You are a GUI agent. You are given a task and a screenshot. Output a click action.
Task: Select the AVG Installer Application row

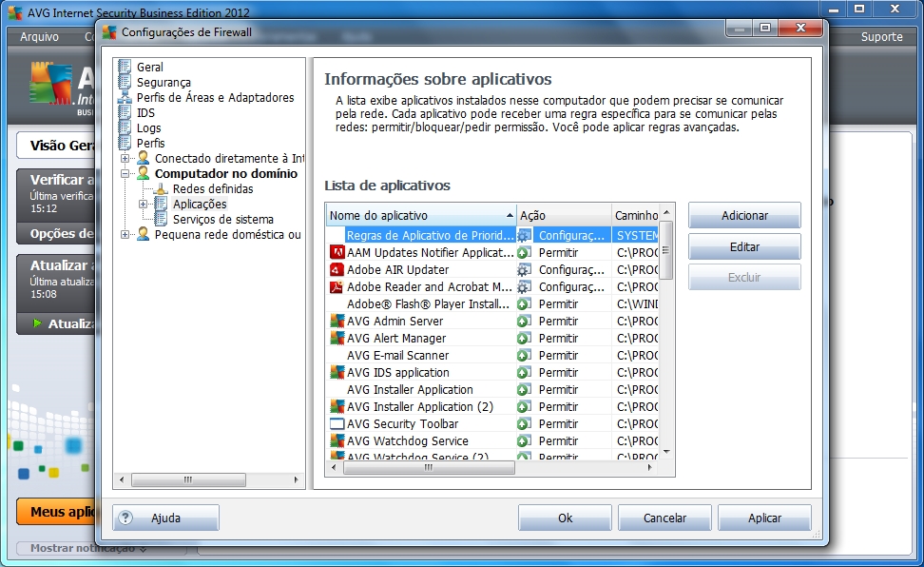(x=492, y=389)
